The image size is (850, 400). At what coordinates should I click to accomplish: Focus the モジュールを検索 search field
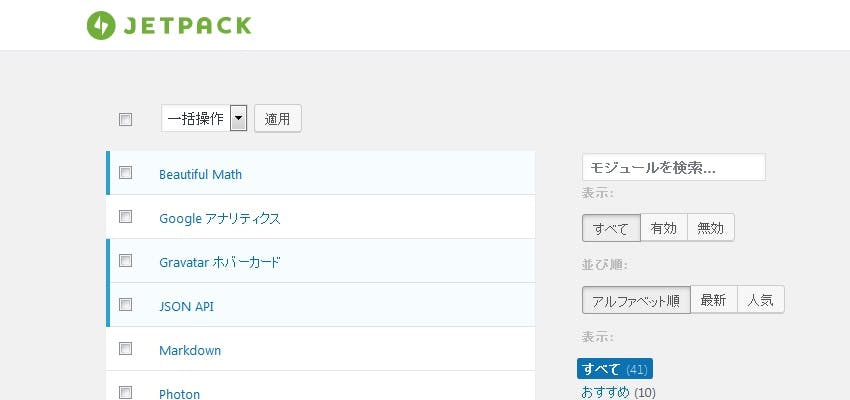tap(674, 167)
